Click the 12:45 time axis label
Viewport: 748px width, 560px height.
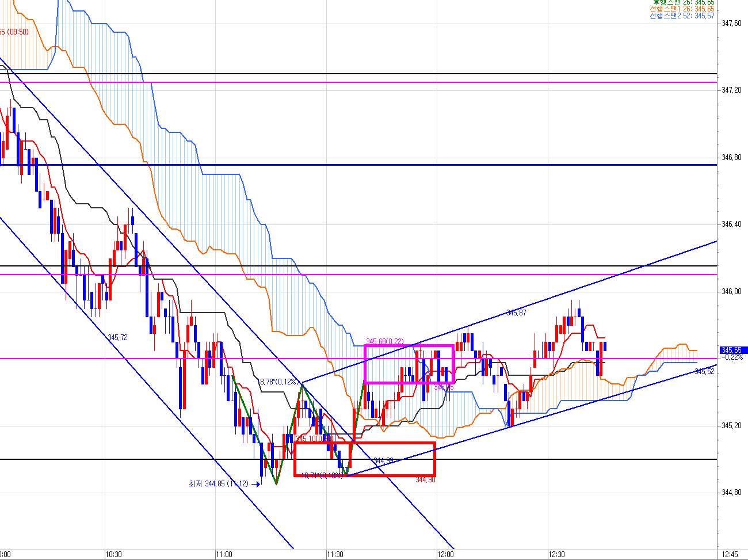point(730,554)
